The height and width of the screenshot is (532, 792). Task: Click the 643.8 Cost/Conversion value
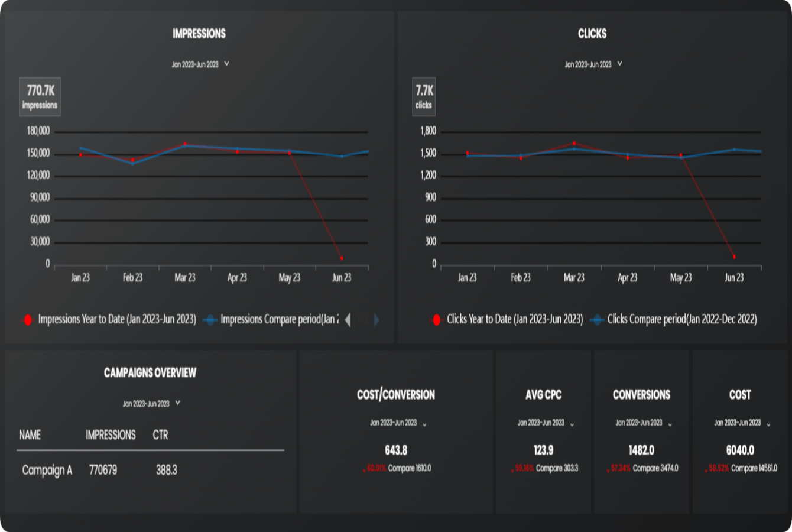(x=396, y=450)
